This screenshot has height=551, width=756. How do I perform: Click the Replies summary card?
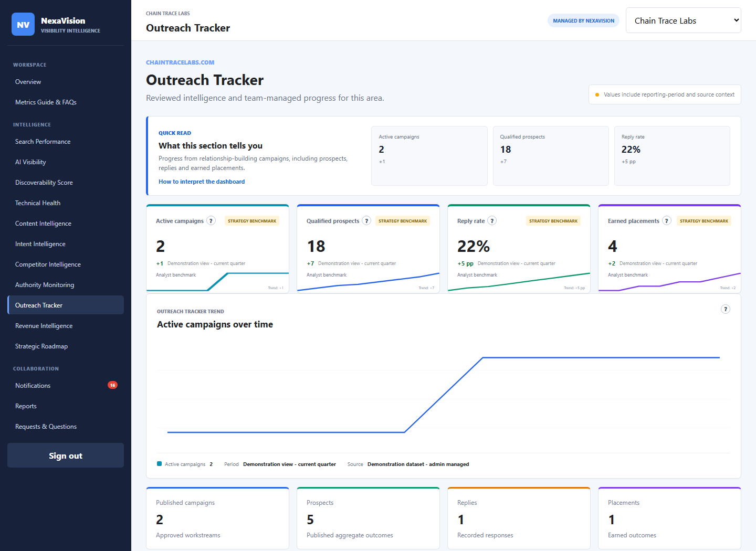519,518
